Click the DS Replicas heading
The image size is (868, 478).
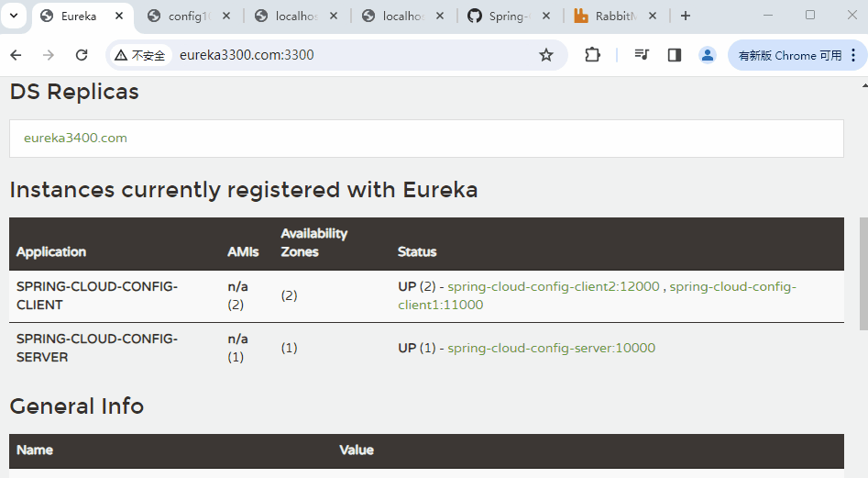click(74, 92)
